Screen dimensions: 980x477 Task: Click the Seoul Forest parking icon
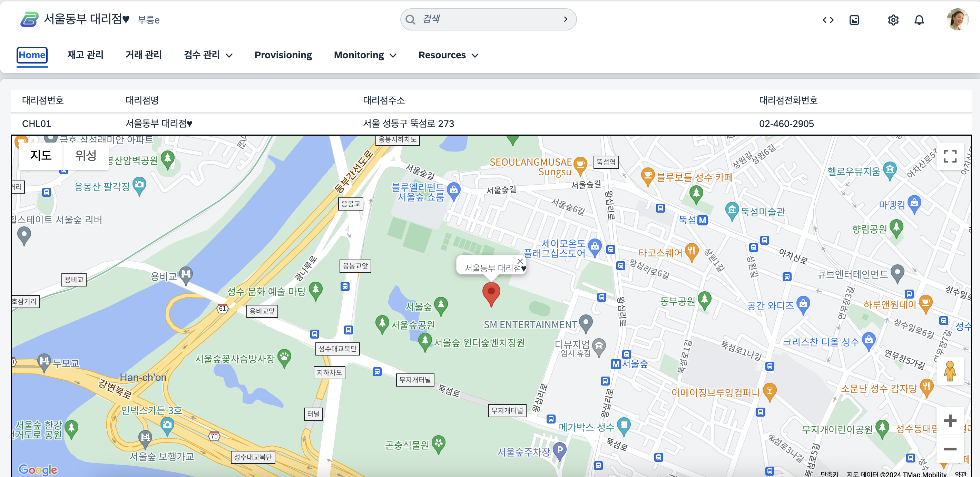pos(560,450)
